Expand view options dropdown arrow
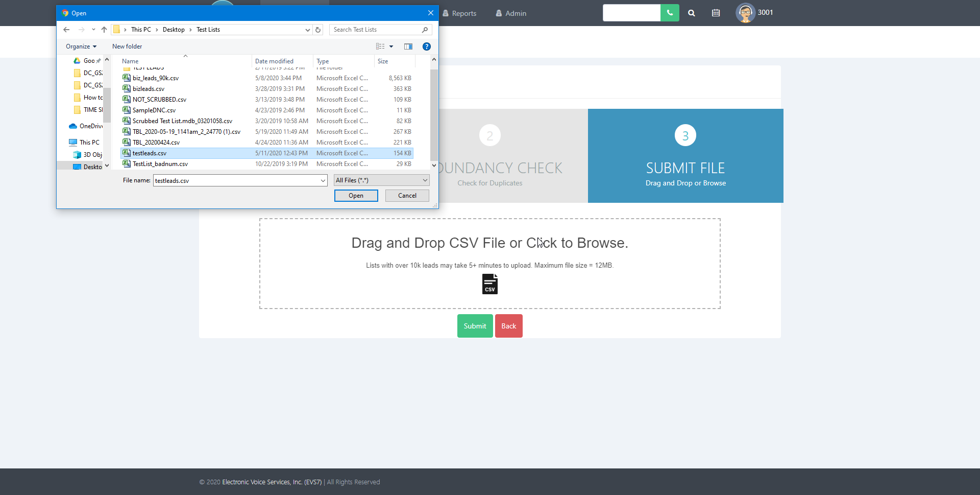The width and height of the screenshot is (980, 495). (391, 46)
